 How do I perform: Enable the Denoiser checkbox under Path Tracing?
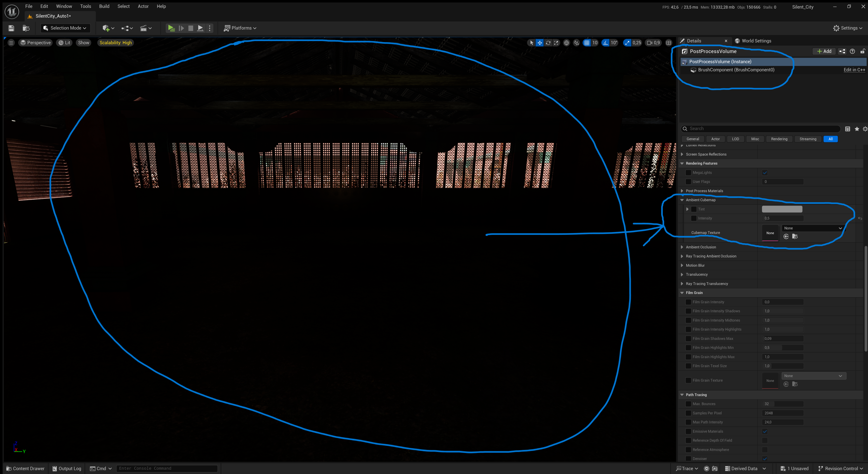[765, 458]
